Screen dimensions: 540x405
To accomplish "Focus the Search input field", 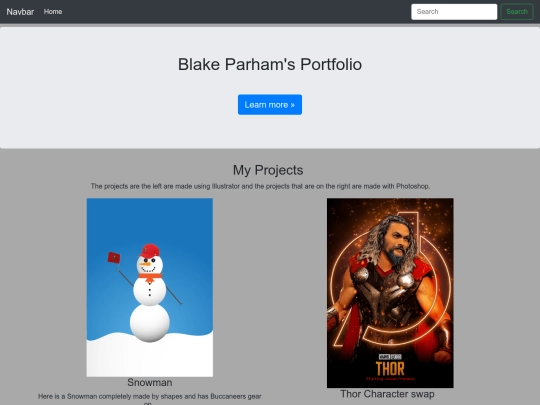I will pyautogui.click(x=454, y=12).
